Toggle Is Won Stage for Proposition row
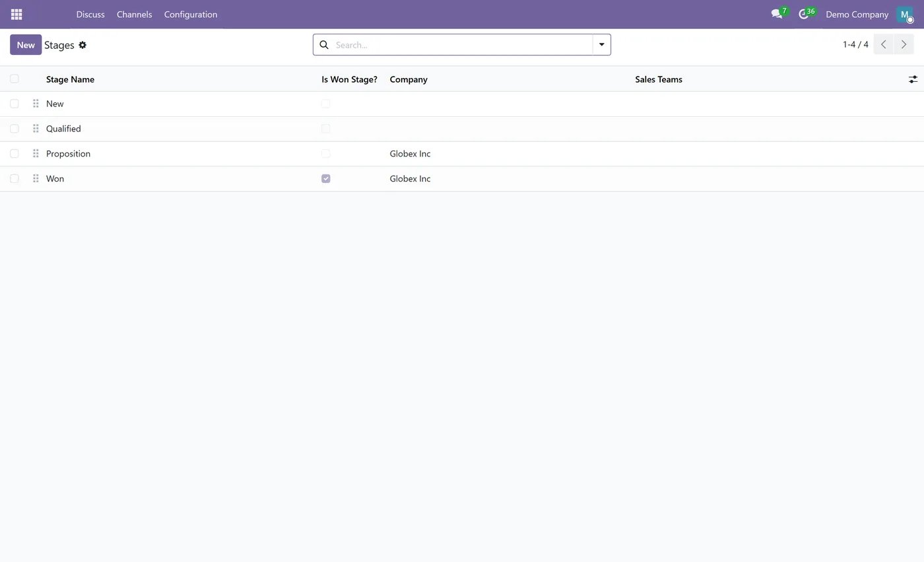Viewport: 924px width, 562px height. 325,154
